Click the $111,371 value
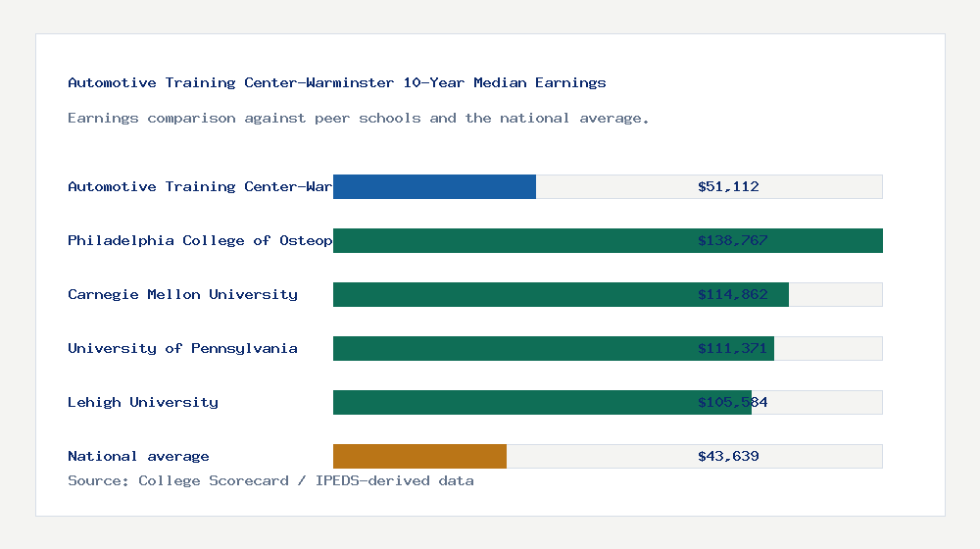Image resolution: width=980 pixels, height=549 pixels. click(732, 348)
